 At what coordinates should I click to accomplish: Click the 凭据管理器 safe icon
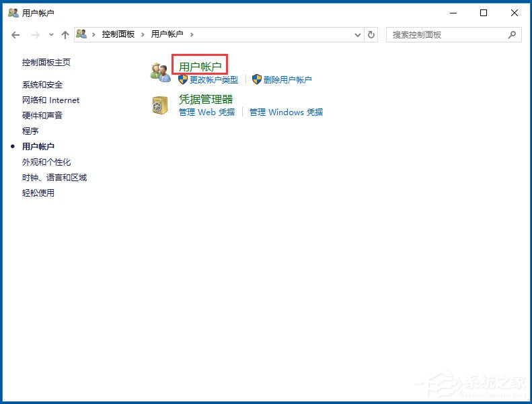tap(160, 105)
